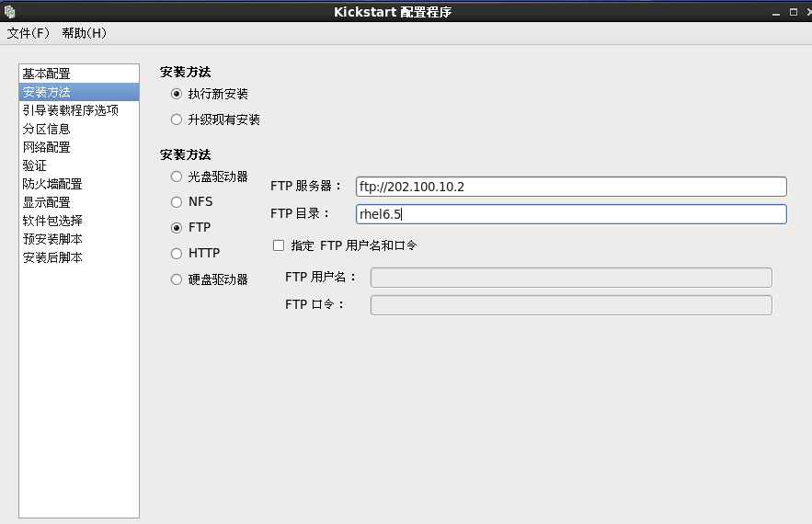Image resolution: width=812 pixels, height=524 pixels.
Task: Maximize the Kickstart window
Action: click(794, 12)
